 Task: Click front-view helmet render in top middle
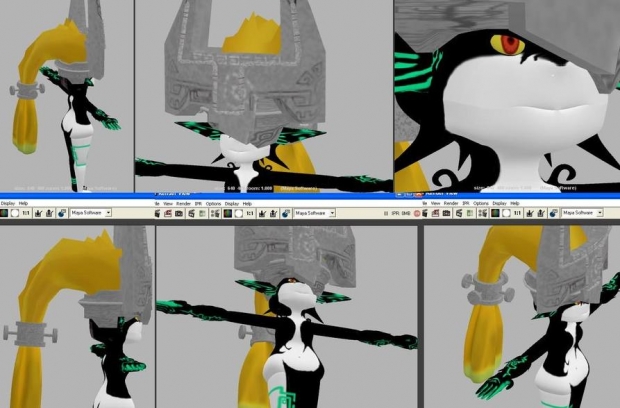(264, 96)
